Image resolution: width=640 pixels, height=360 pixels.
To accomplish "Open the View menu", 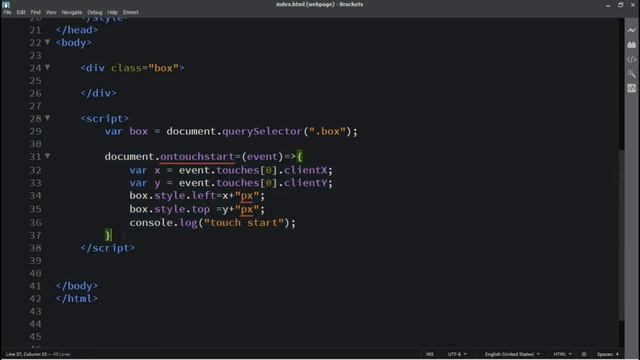I will (51, 12).
